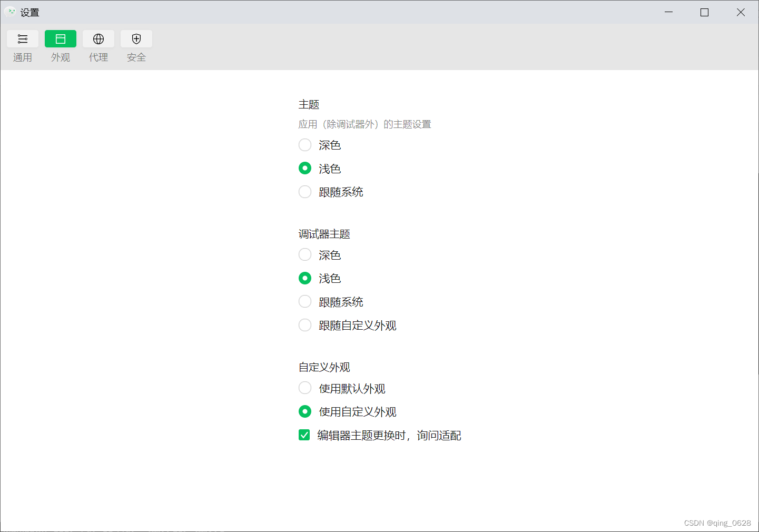Click the 外观 tab label
The image size is (759, 532).
pyautogui.click(x=61, y=57)
